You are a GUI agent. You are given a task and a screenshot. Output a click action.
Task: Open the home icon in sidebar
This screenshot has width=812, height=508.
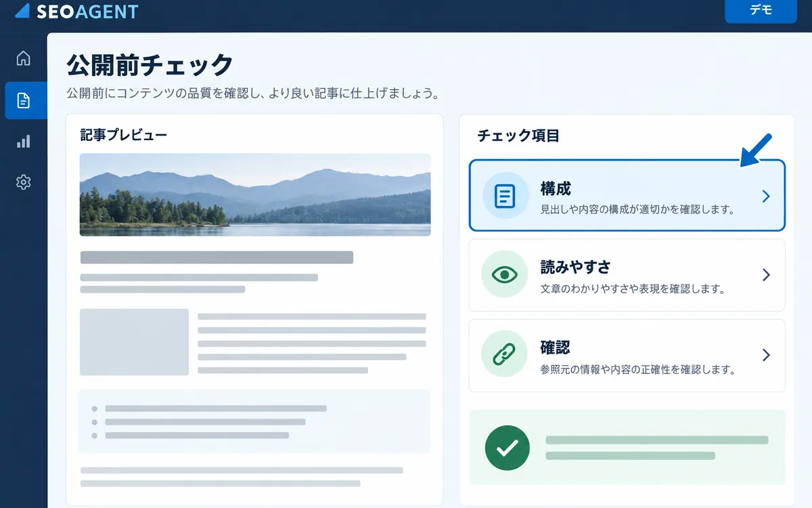click(24, 58)
